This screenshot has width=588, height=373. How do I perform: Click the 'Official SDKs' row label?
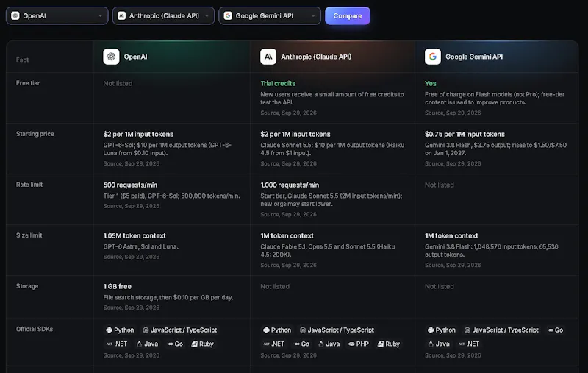click(x=35, y=329)
